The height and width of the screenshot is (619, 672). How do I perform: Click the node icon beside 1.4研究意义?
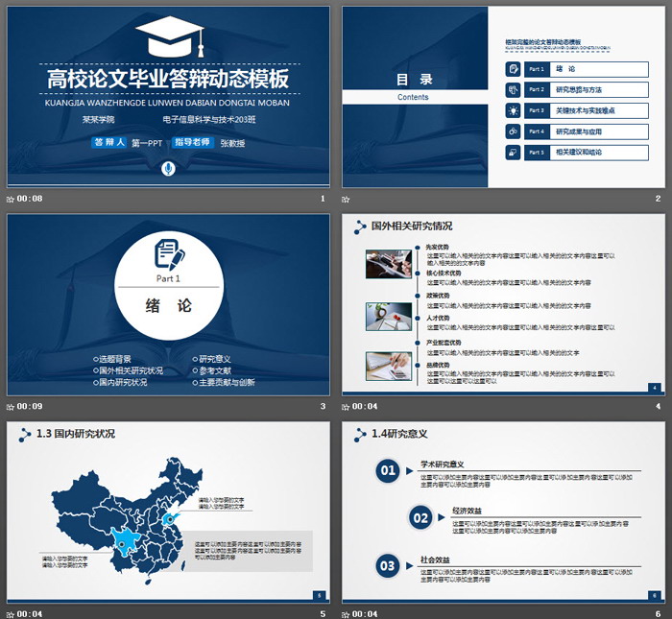[x=360, y=435]
